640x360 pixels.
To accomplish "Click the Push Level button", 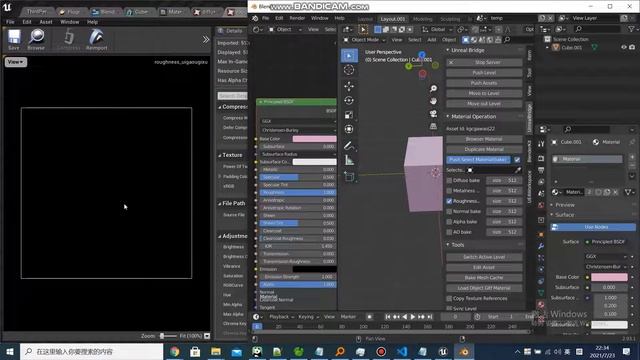I will [x=484, y=73].
